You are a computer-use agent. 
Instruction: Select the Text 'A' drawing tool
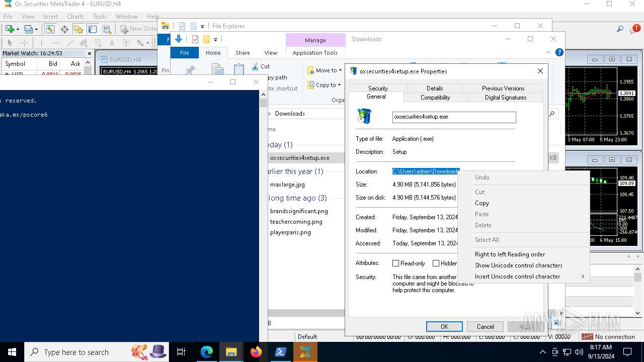pyautogui.click(x=112, y=43)
